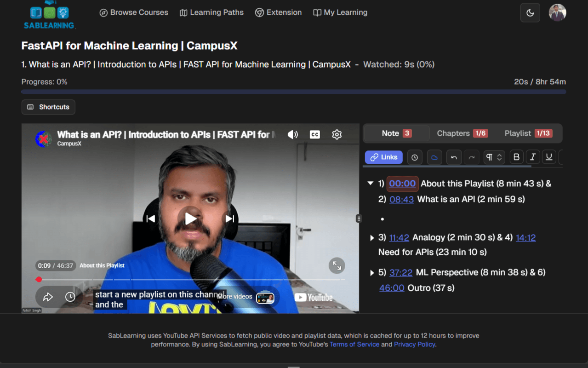
Task: Toggle dark mode with the moon icon
Action: click(530, 12)
